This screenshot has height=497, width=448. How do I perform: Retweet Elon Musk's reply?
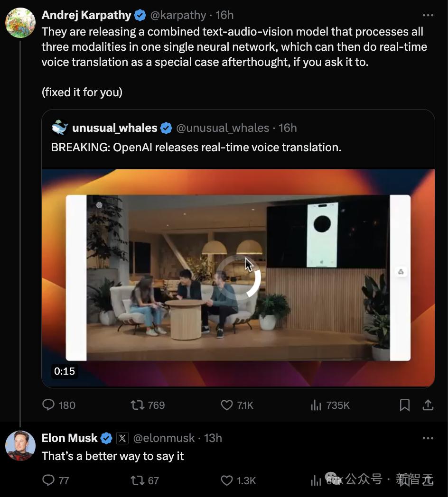pos(137,480)
